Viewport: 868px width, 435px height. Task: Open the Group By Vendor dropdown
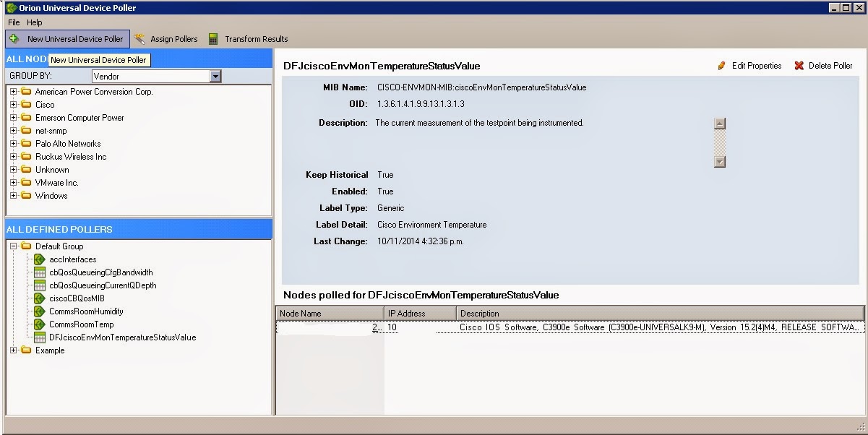[x=215, y=76]
